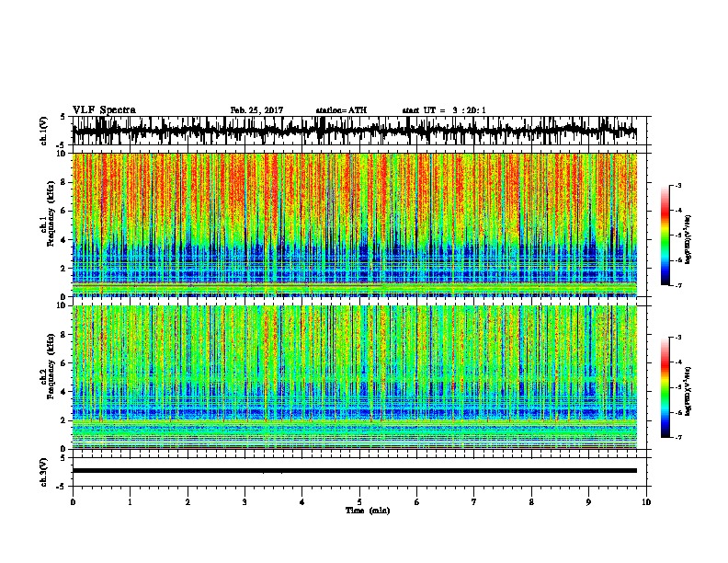Image resolution: width=728 pixels, height=563 pixels.
Task: Click the flat black ch.3 voltage trace
Action: (x=354, y=471)
